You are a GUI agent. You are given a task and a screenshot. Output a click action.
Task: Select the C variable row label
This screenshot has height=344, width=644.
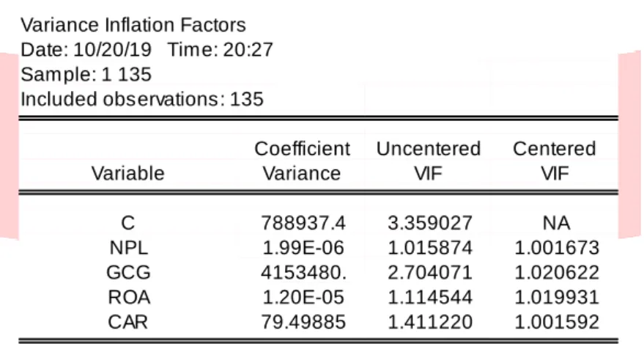(x=127, y=223)
